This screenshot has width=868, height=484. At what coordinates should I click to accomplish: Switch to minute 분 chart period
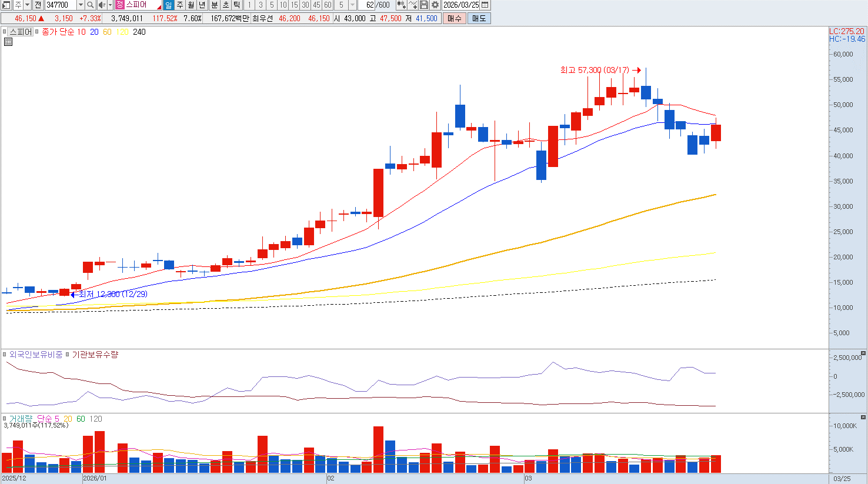coord(214,5)
